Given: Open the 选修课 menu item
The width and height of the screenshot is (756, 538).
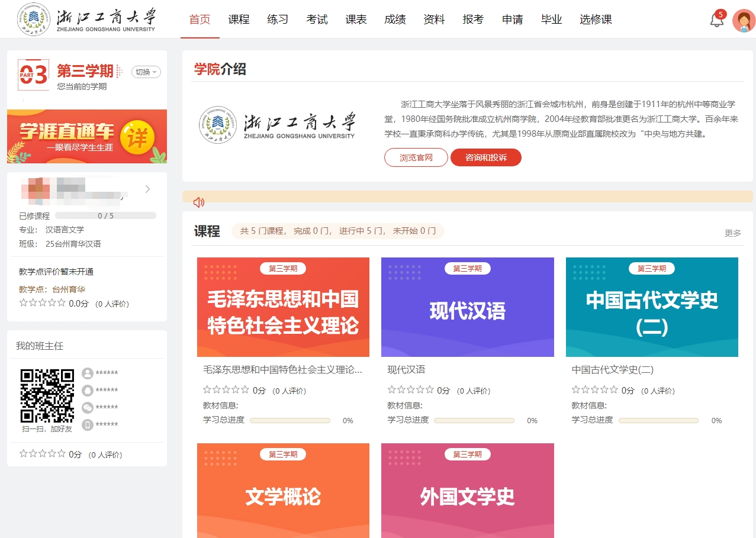Looking at the screenshot, I should coord(596,20).
